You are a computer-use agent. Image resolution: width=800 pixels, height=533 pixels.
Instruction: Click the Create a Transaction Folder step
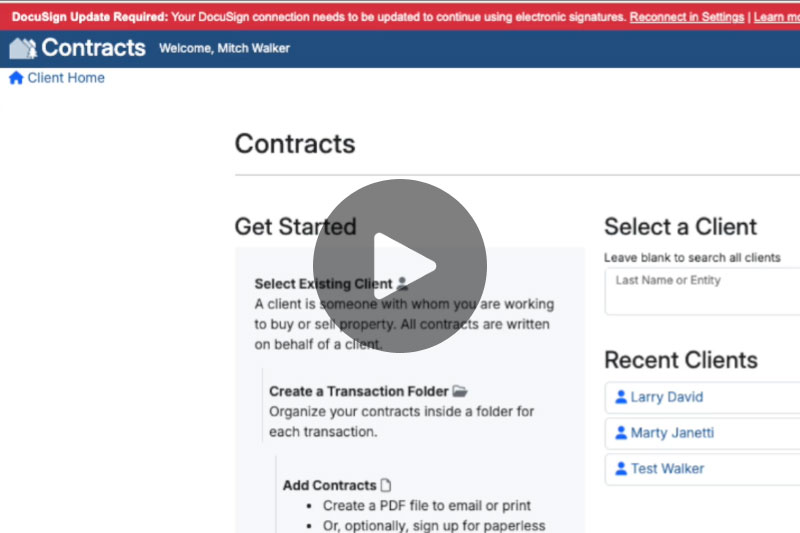358,391
